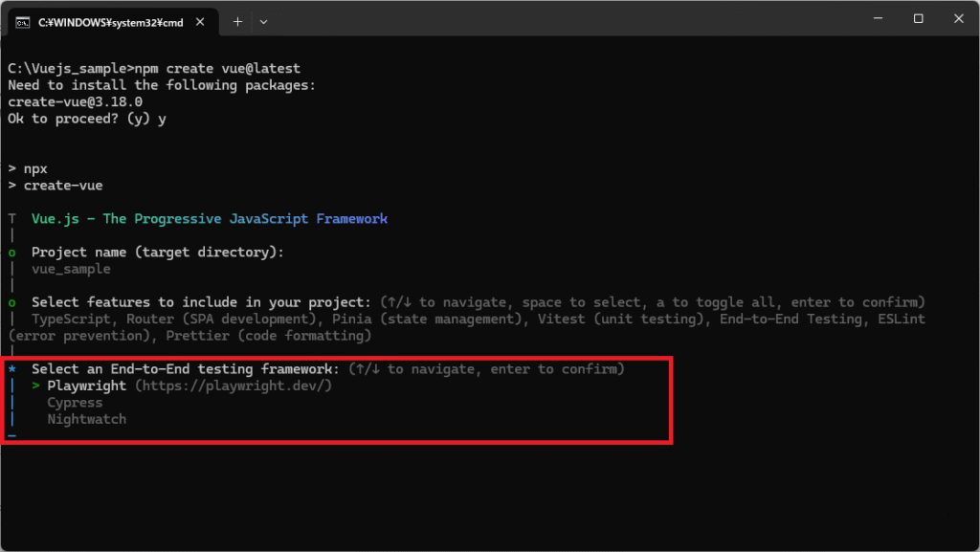Expand the new tab profile dropdown

[264, 21]
